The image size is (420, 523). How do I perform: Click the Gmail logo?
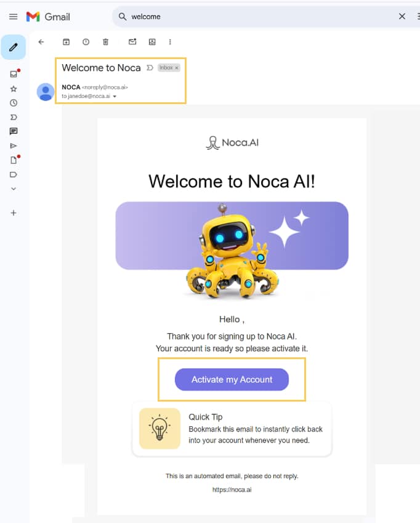[48, 17]
